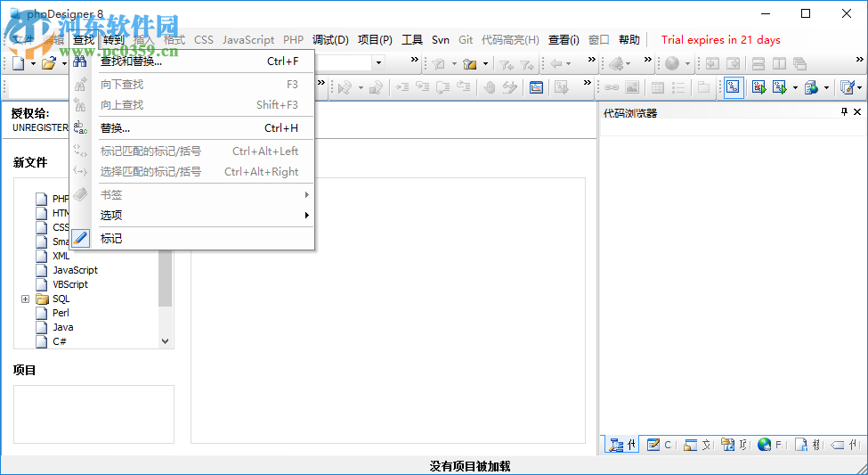Select XML in new file list

(x=61, y=256)
